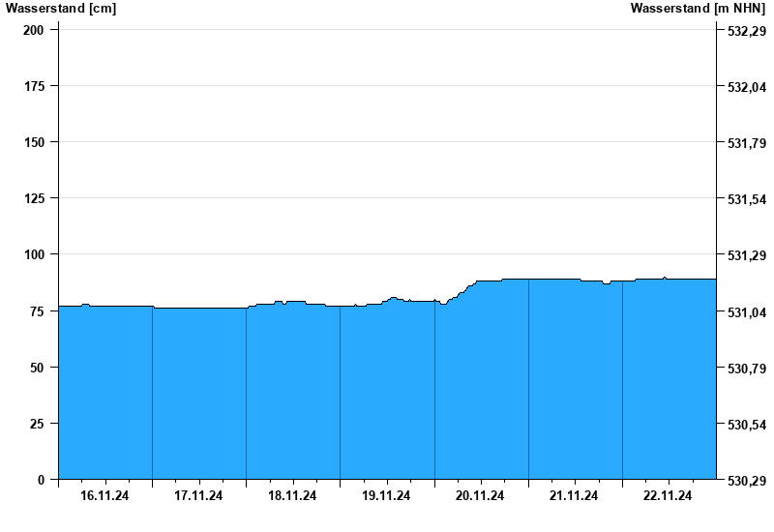774x532 pixels.
Task: Click the 20.11.24 date label
Action: click(x=480, y=496)
